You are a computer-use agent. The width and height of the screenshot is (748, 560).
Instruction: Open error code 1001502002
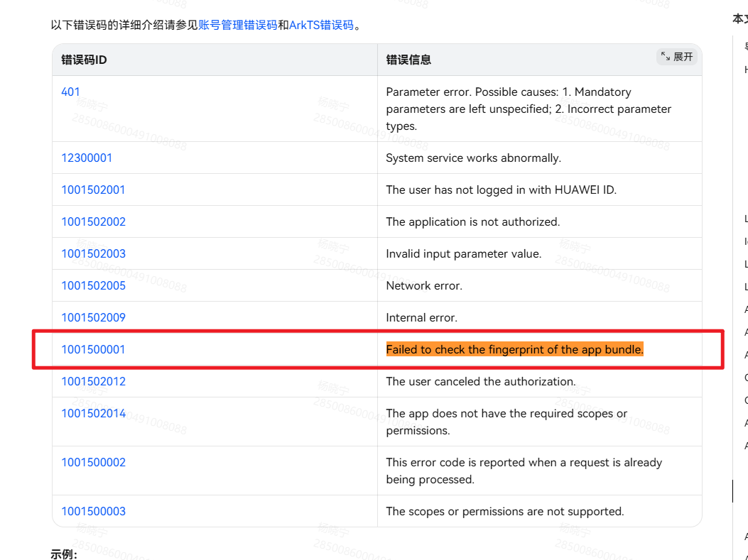click(x=93, y=221)
